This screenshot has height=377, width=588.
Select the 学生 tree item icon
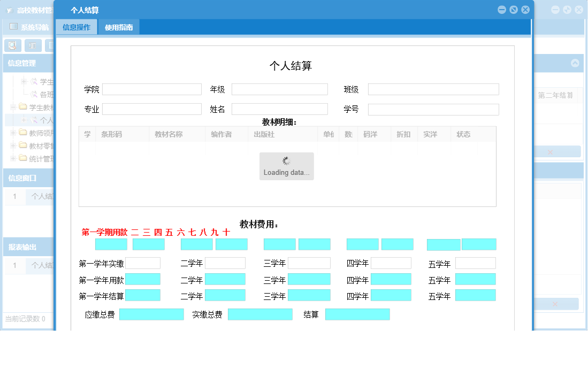coord(34,82)
